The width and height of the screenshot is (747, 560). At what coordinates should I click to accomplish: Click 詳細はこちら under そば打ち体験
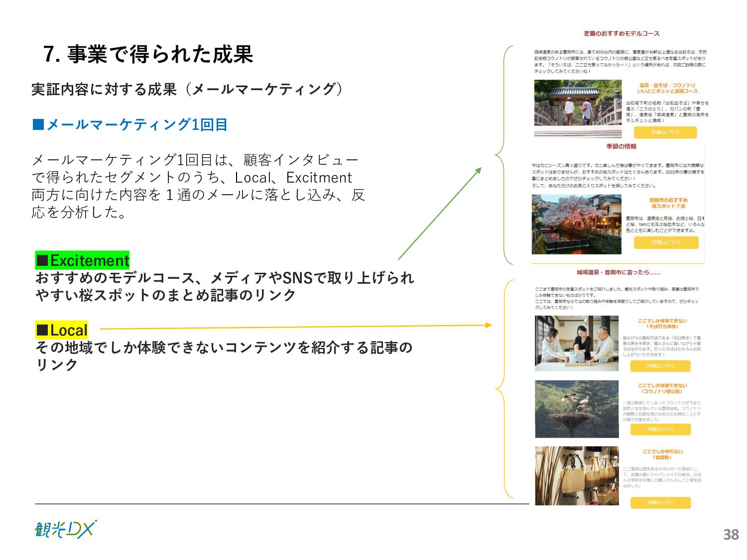660,366
